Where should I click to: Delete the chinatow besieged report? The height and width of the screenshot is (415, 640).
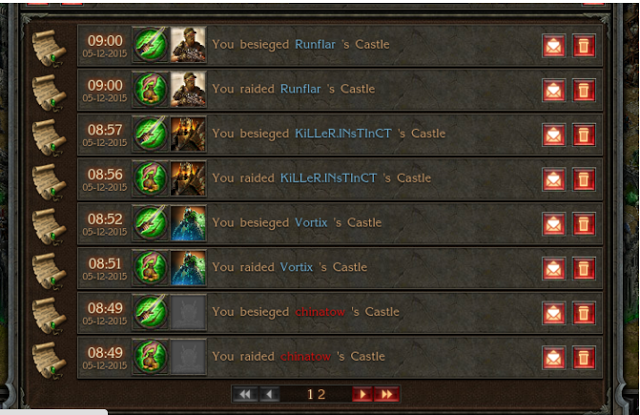click(584, 313)
